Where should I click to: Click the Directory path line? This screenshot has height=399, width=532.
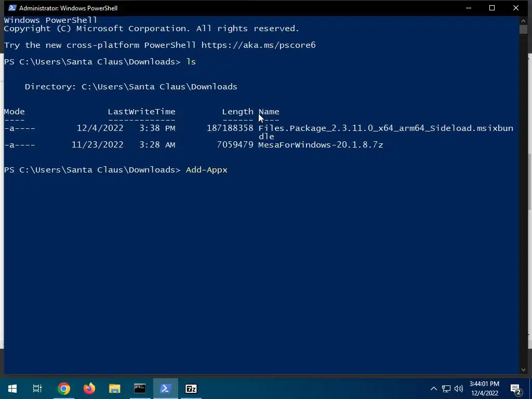[x=131, y=87]
